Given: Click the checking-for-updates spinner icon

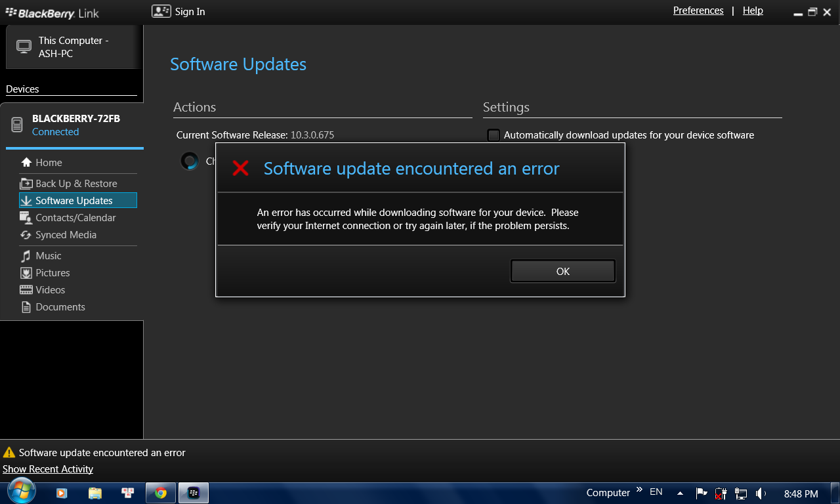Looking at the screenshot, I should (x=189, y=161).
